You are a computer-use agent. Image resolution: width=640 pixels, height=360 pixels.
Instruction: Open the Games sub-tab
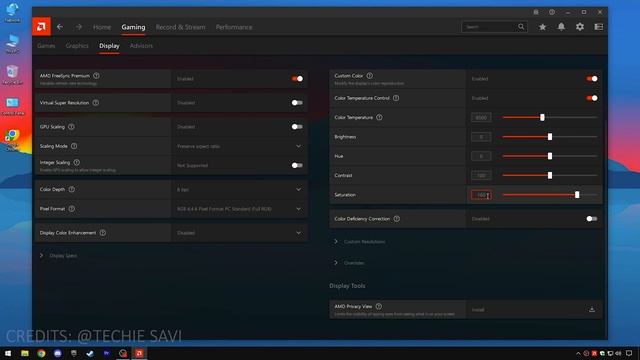[x=46, y=46]
